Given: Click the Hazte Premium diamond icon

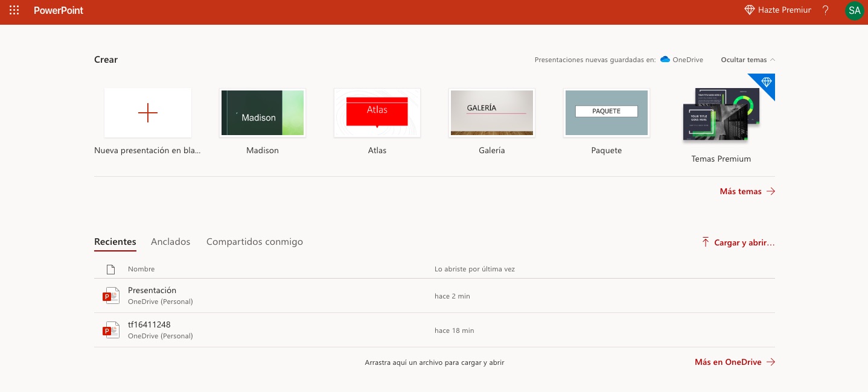Looking at the screenshot, I should coord(750,10).
